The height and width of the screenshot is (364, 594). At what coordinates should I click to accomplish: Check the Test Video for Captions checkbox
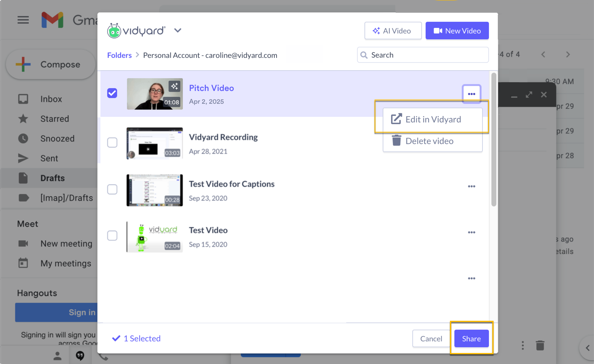[112, 189]
